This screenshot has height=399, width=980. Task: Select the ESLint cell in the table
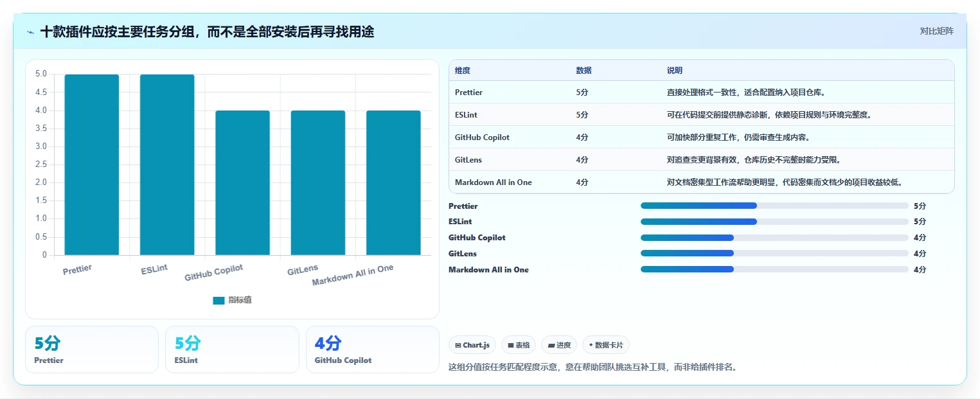pos(466,115)
